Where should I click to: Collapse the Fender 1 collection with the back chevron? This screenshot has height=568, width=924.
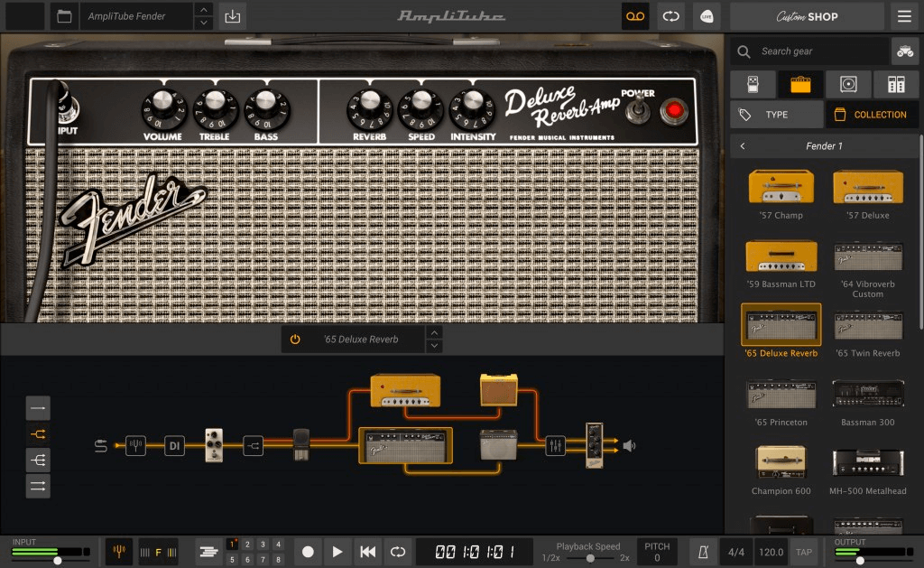[743, 145]
